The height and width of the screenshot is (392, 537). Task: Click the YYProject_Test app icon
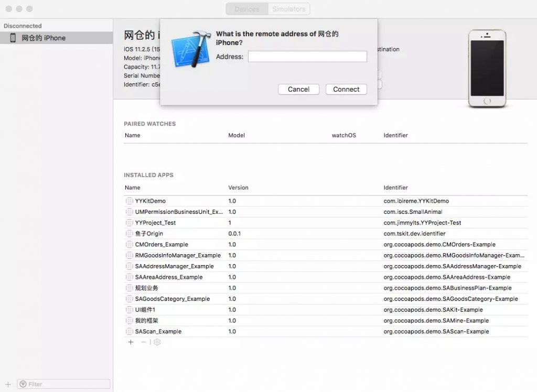pos(129,223)
